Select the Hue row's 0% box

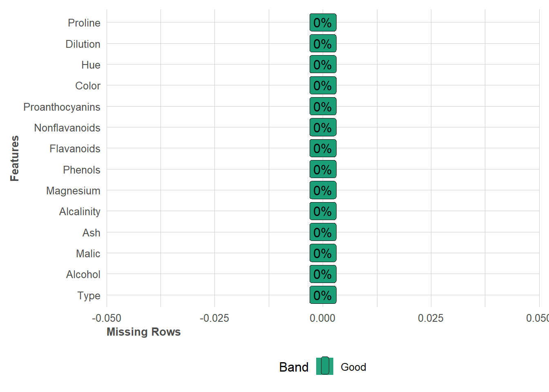(323, 65)
